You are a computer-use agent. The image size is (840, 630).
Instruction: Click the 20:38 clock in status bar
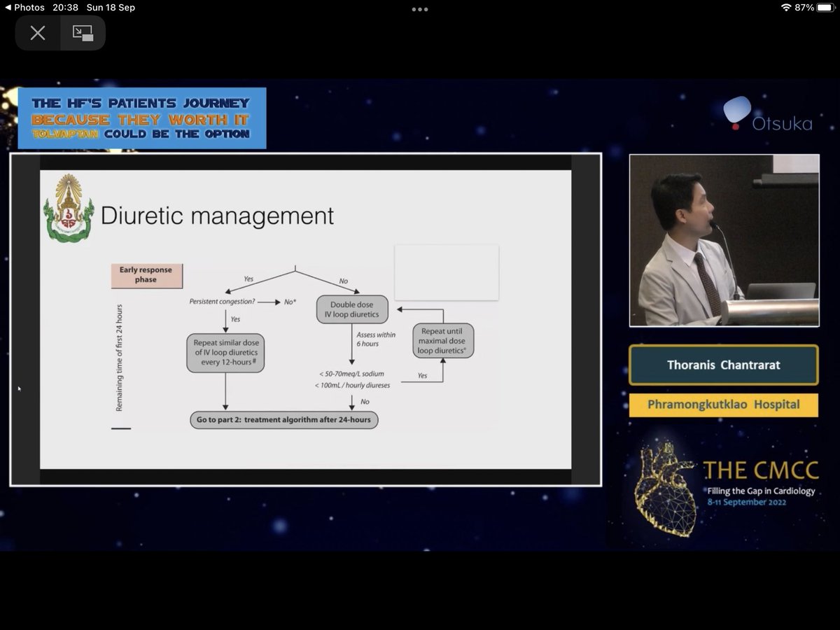[x=64, y=8]
